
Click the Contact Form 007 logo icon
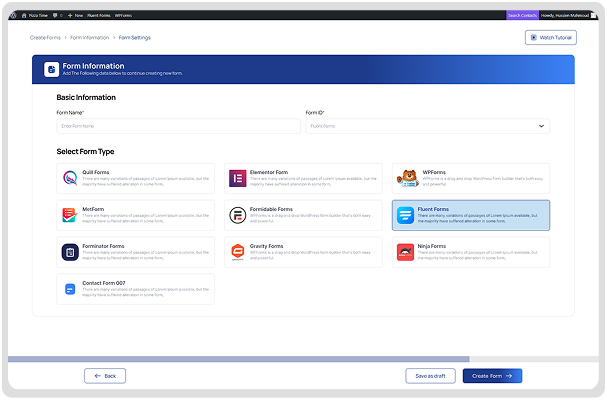(70, 289)
